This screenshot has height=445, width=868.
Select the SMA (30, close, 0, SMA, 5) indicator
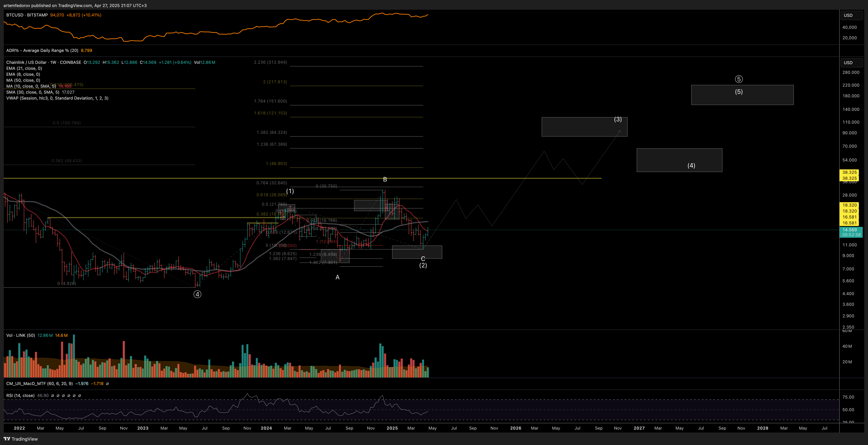point(33,92)
